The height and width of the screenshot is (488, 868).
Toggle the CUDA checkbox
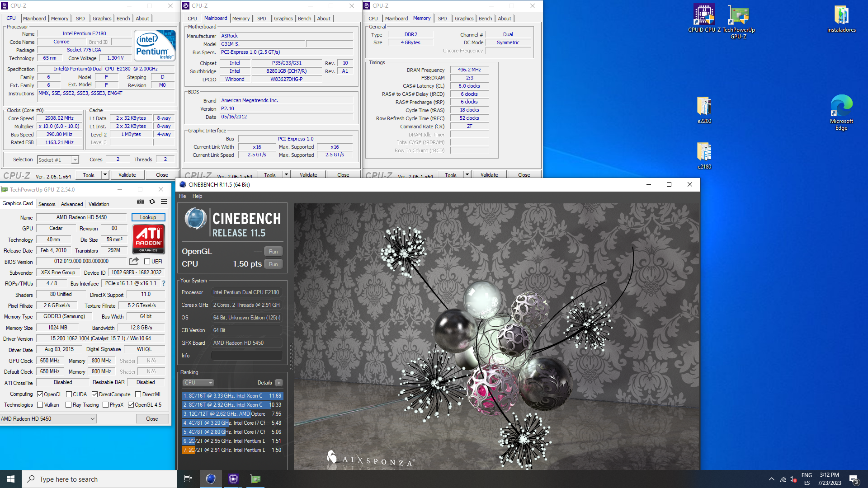[x=69, y=394]
